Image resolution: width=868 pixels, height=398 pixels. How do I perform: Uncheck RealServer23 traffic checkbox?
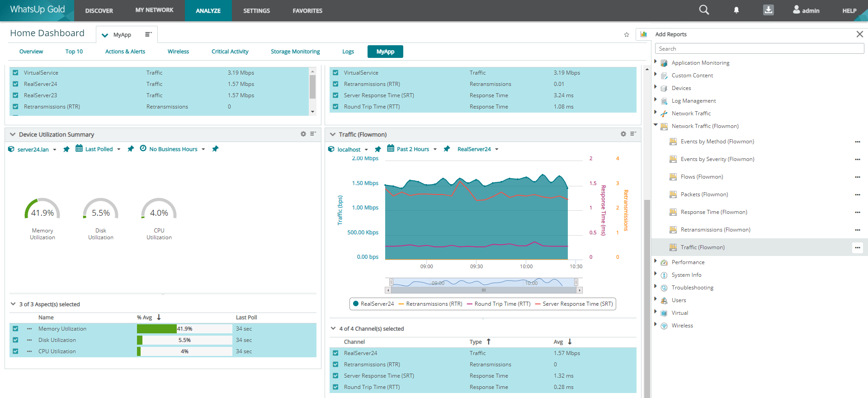tap(16, 95)
